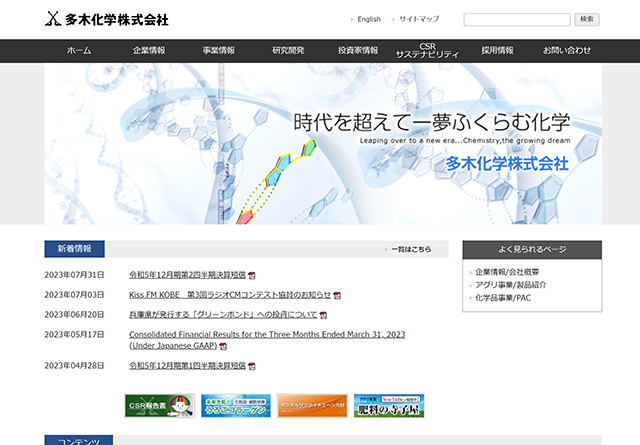Open the CSR報告書 banner
Viewport: 640px width, 445px height.
coord(159,405)
